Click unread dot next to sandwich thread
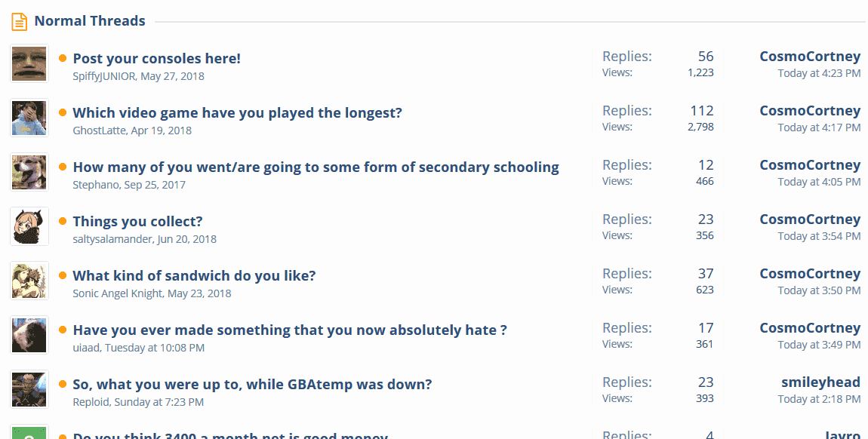Screen dimensions: 868x439 click(63, 275)
